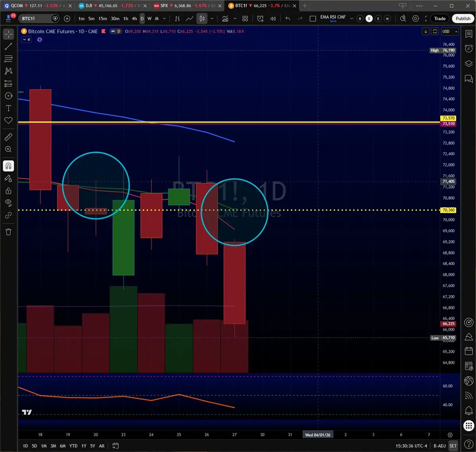Open chats panel in right sidebar
The width and height of the screenshot is (476, 452).
(x=468, y=79)
